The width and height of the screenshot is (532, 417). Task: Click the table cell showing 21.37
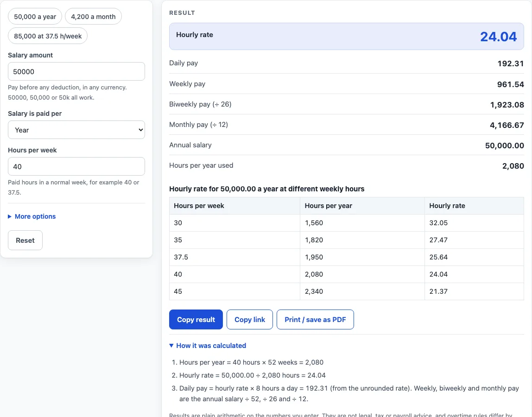(x=474, y=291)
